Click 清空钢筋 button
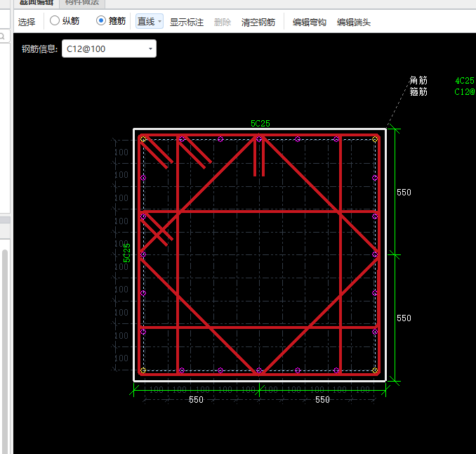Screen dimensions: 476x454 [x=258, y=22]
